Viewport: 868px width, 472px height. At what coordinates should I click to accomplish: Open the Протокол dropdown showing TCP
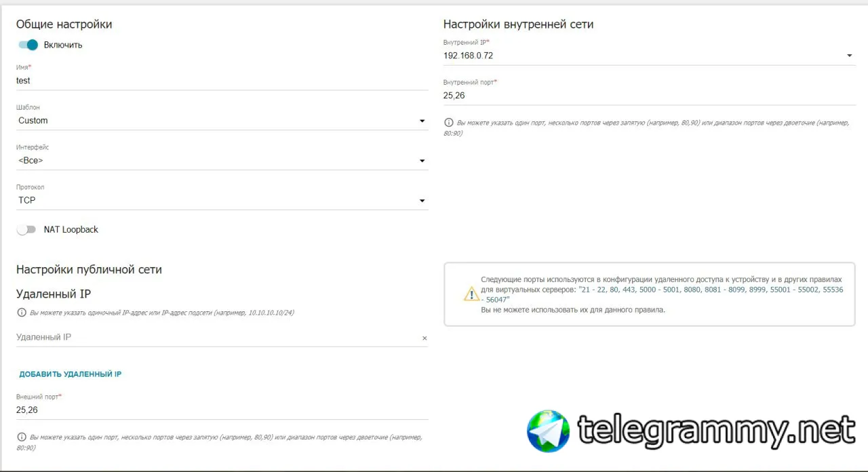(222, 201)
